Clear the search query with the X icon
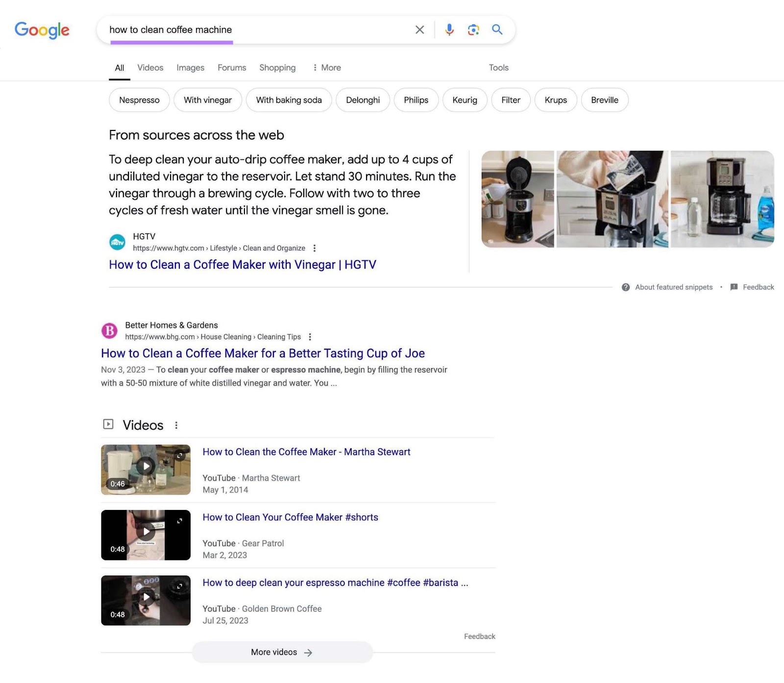The image size is (784, 683). 419,30
